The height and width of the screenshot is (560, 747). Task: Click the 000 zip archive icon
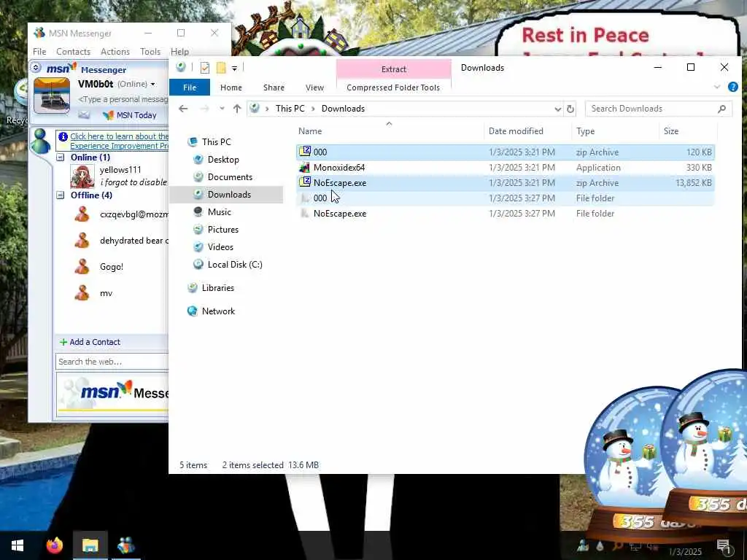point(304,152)
